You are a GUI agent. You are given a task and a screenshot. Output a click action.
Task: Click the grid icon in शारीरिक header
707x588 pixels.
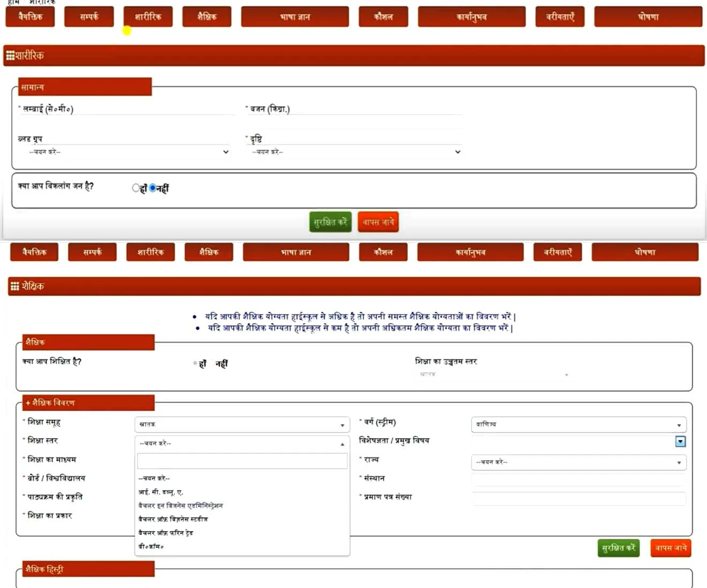click(x=10, y=55)
